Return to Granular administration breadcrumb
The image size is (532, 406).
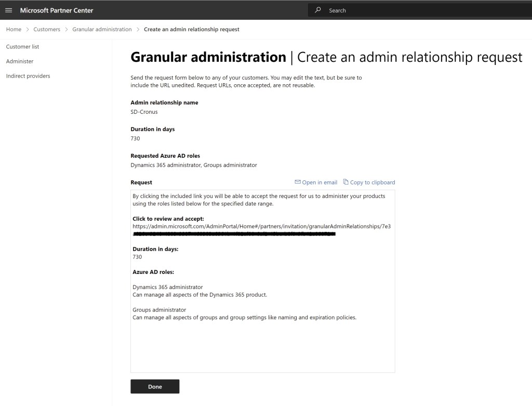click(x=102, y=30)
